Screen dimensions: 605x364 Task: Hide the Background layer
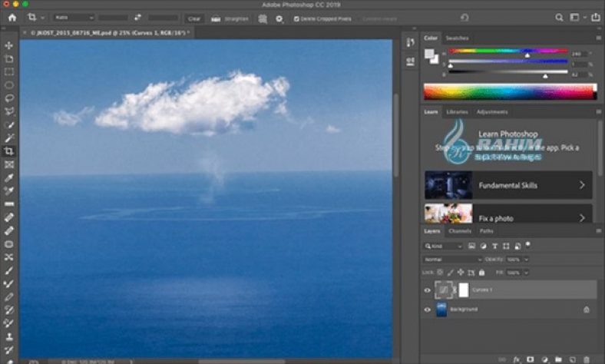click(x=428, y=309)
